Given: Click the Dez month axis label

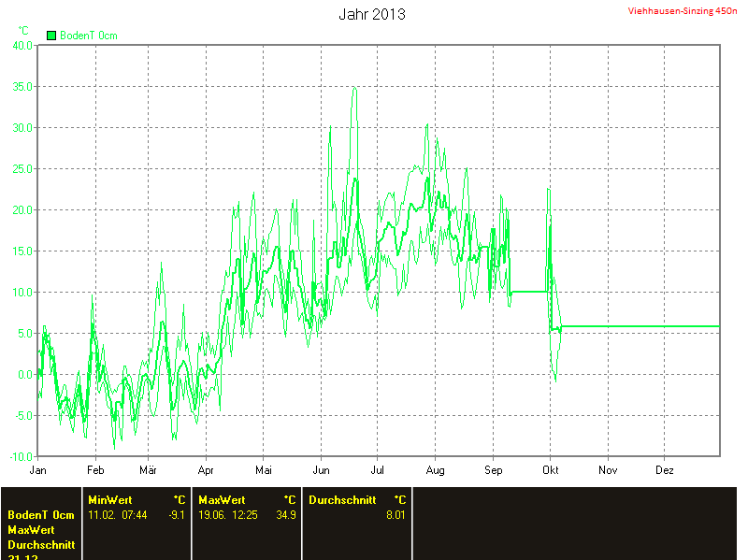Looking at the screenshot, I should [664, 469].
